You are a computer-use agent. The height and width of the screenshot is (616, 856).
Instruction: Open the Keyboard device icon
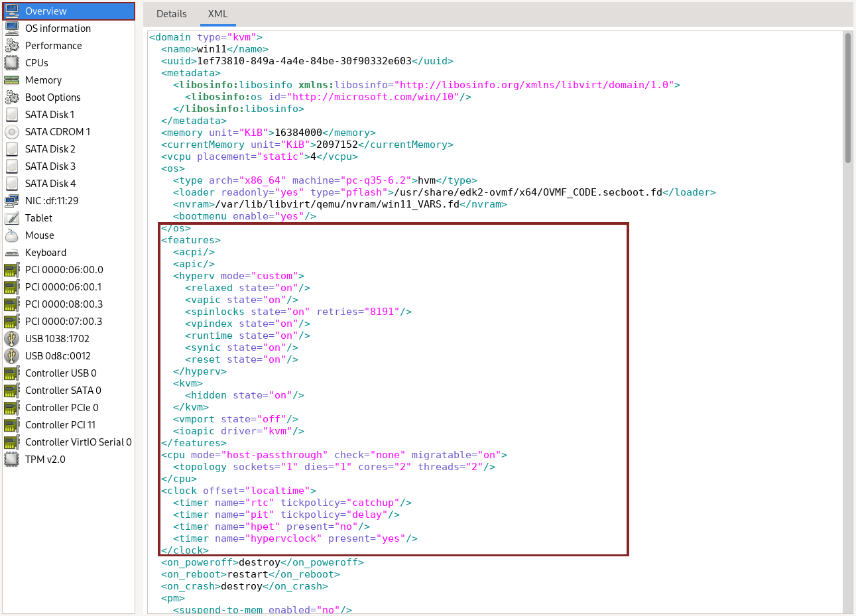(12, 253)
